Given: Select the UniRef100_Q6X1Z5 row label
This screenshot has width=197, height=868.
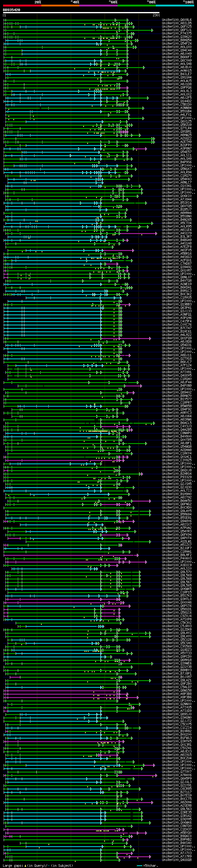Looking at the screenshot, I should tap(176, 121).
